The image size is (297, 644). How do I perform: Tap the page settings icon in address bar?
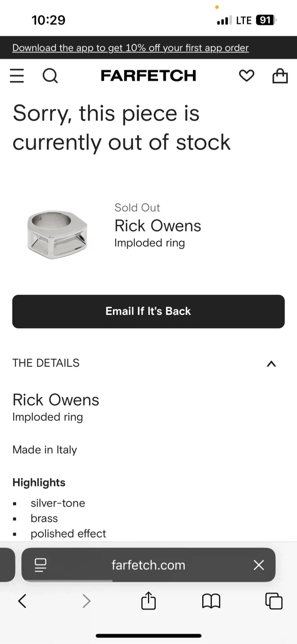pos(40,565)
